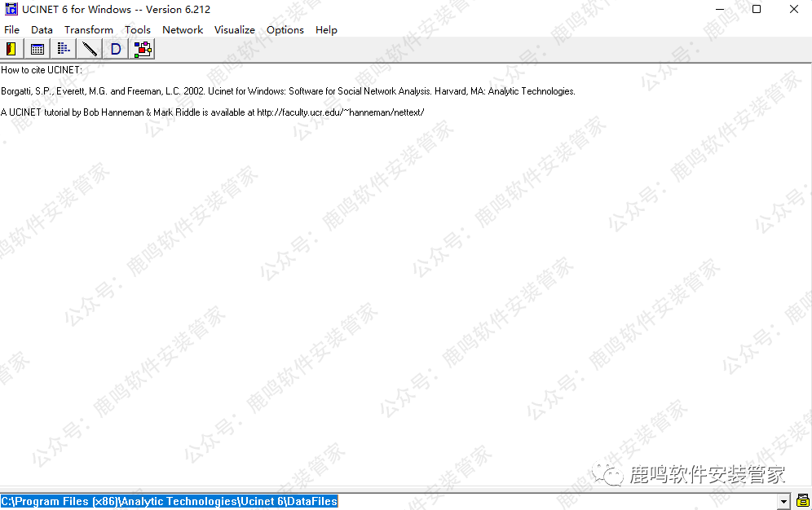Viewport: 812px width, 510px height.
Task: Click the Exit door toolbar icon
Action: coord(11,49)
